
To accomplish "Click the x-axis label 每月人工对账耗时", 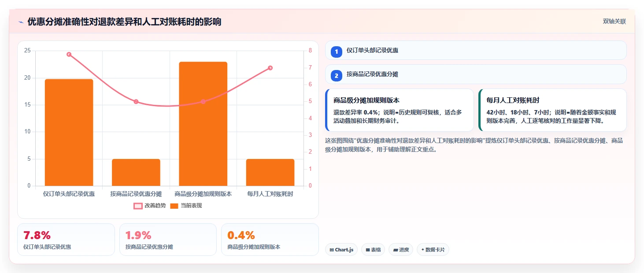I will point(270,194).
